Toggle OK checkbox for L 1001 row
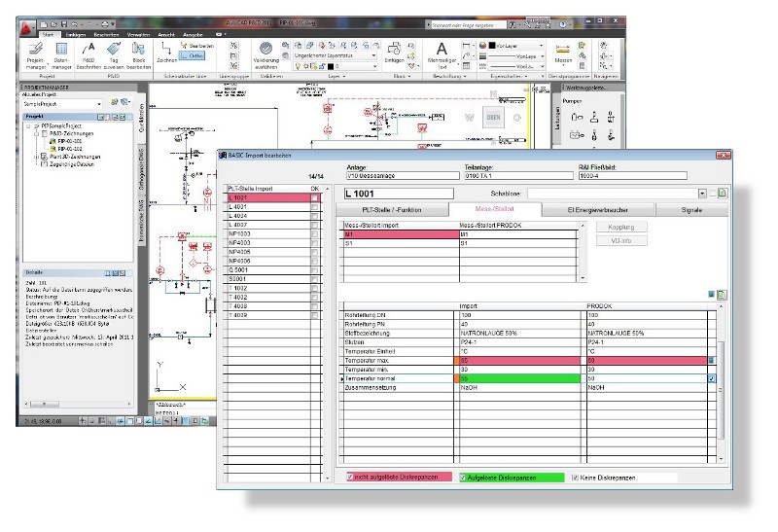Screen dimensions: 778x532 pos(314,197)
